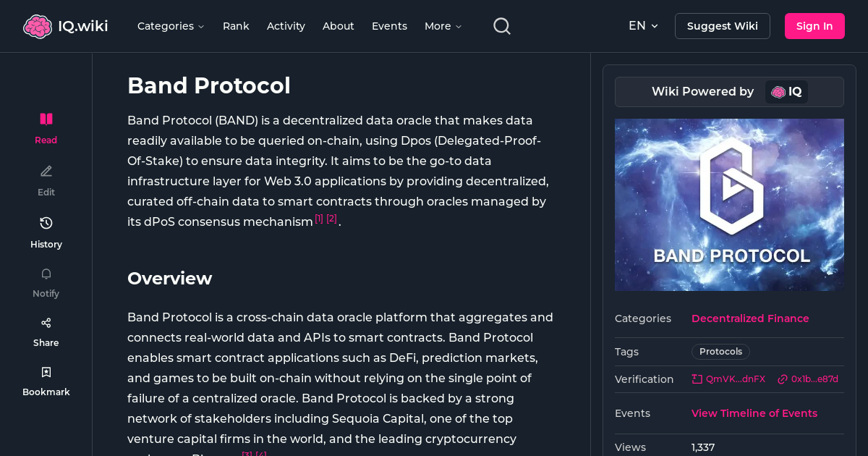Follow the Decentralized Finance category link
This screenshot has height=456, width=868.
click(750, 318)
